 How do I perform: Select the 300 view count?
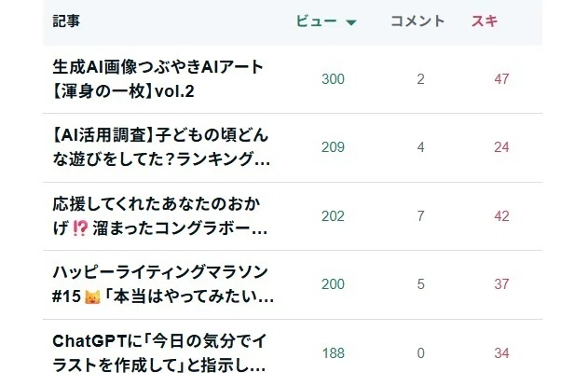click(333, 79)
